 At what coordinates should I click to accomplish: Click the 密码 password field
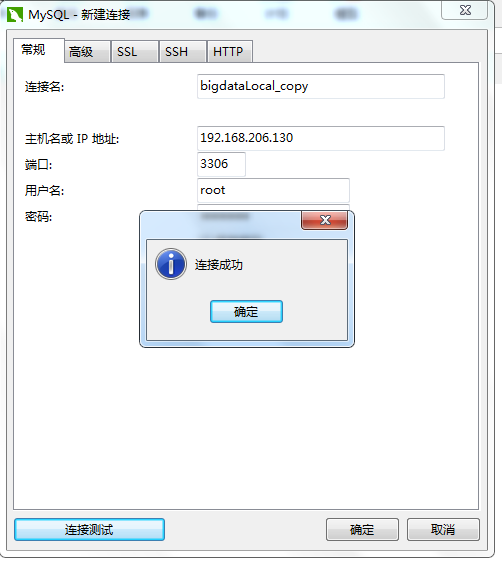click(273, 208)
